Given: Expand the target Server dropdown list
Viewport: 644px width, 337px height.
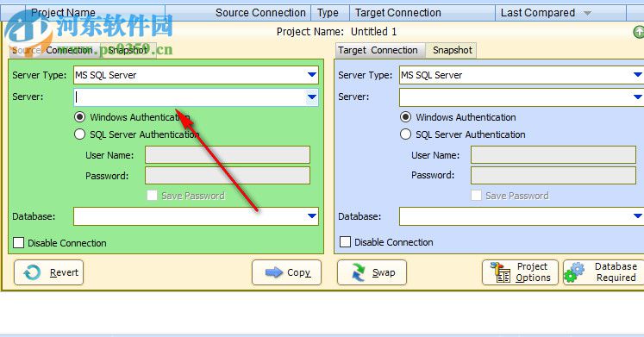Looking at the screenshot, I should tap(637, 97).
